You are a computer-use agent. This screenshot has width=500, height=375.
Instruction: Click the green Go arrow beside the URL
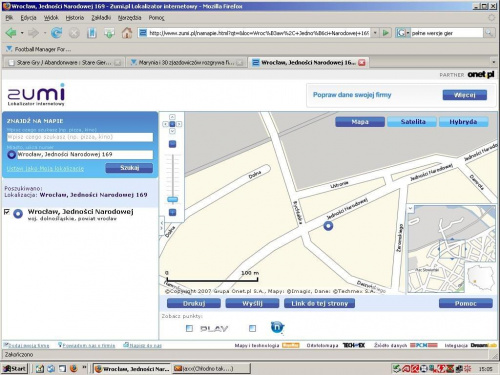click(386, 33)
